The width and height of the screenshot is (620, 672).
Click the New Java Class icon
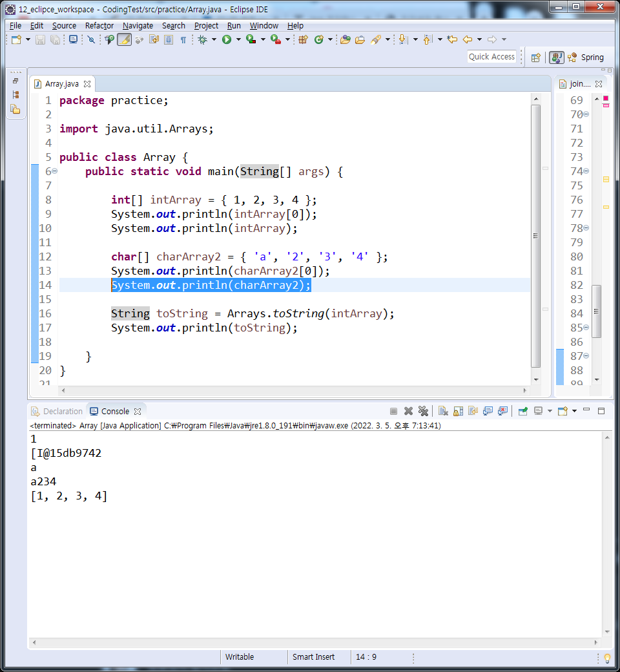(318, 40)
